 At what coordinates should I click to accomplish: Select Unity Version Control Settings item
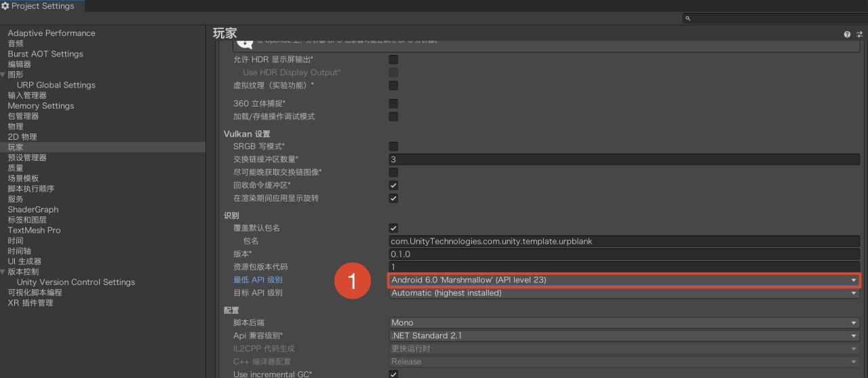point(76,282)
